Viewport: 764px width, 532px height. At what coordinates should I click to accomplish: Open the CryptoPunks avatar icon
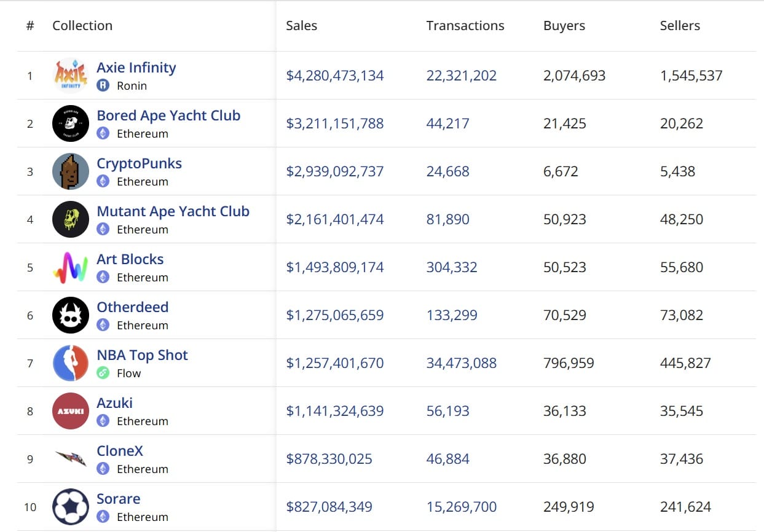71,171
